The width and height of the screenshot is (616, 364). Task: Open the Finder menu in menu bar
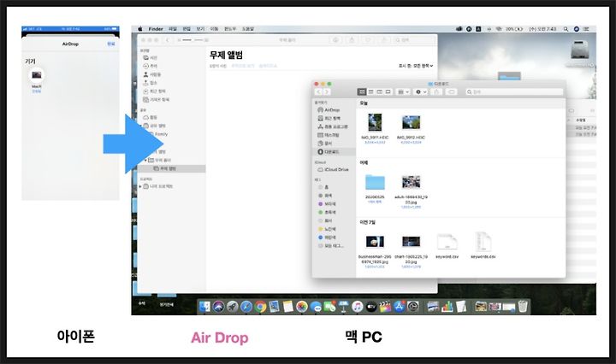pos(156,29)
